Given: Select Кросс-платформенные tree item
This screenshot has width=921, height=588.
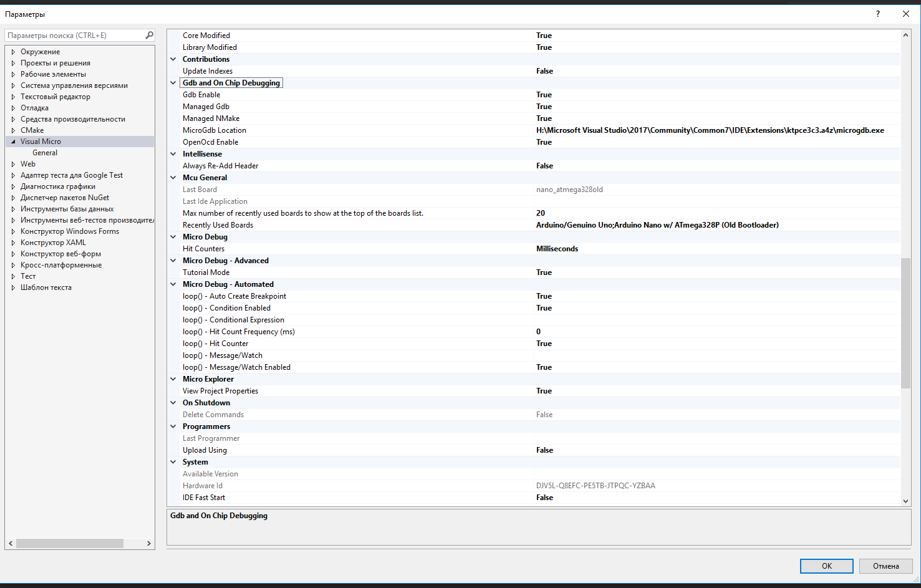Looking at the screenshot, I should click(61, 265).
